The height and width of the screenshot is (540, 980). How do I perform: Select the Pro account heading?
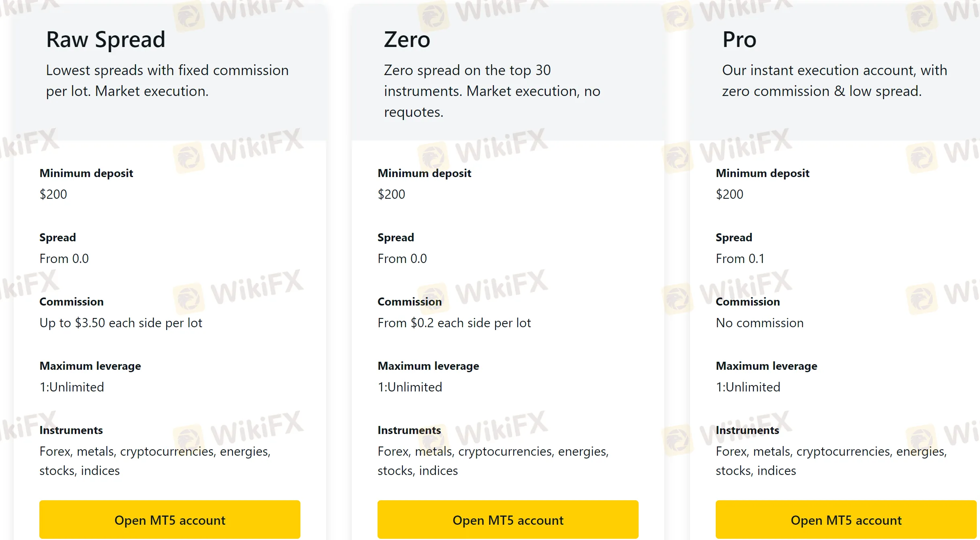click(739, 40)
